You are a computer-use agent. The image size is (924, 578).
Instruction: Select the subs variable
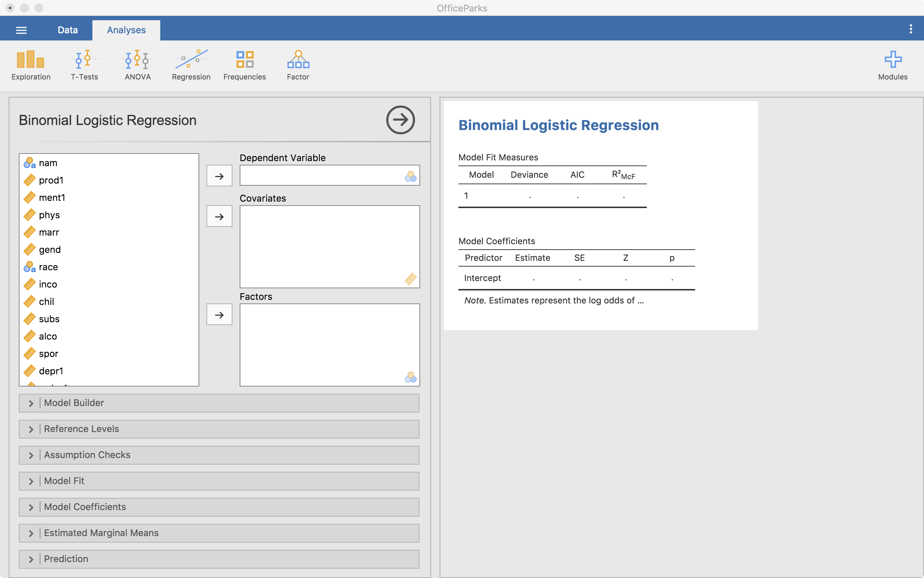(x=109, y=319)
